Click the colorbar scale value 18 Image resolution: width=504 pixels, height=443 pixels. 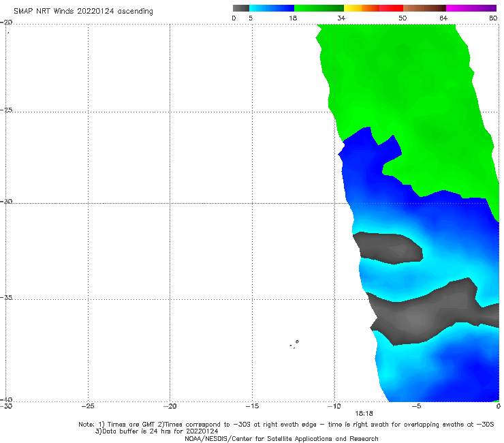point(293,18)
